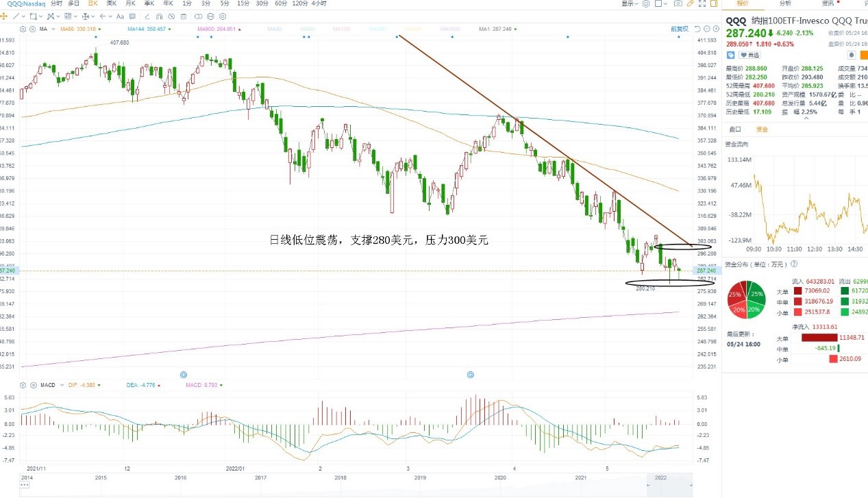Click the 资金分布 help question icon

pyautogui.click(x=794, y=264)
